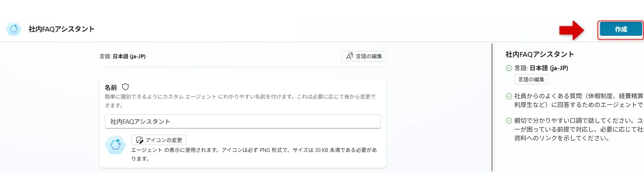Screen dimensions: 644x173
Task: Open 言語の編集 in the right summary panel
Action: (x=531, y=79)
